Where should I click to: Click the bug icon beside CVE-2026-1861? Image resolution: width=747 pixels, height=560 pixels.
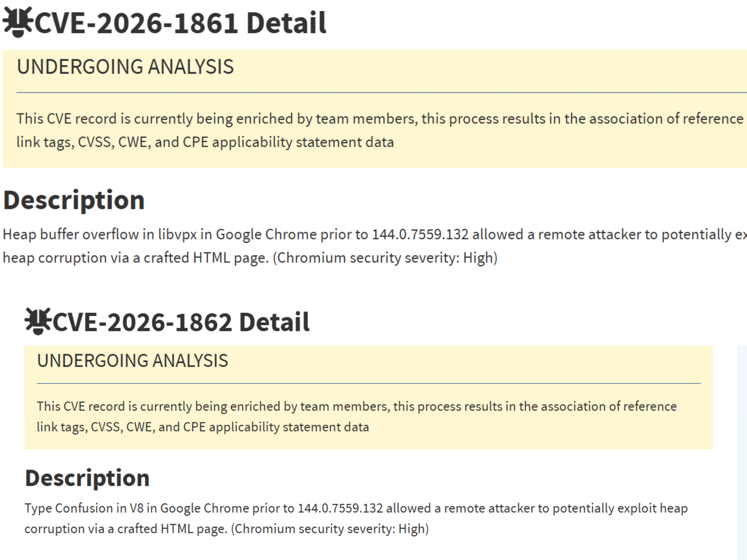[18, 22]
